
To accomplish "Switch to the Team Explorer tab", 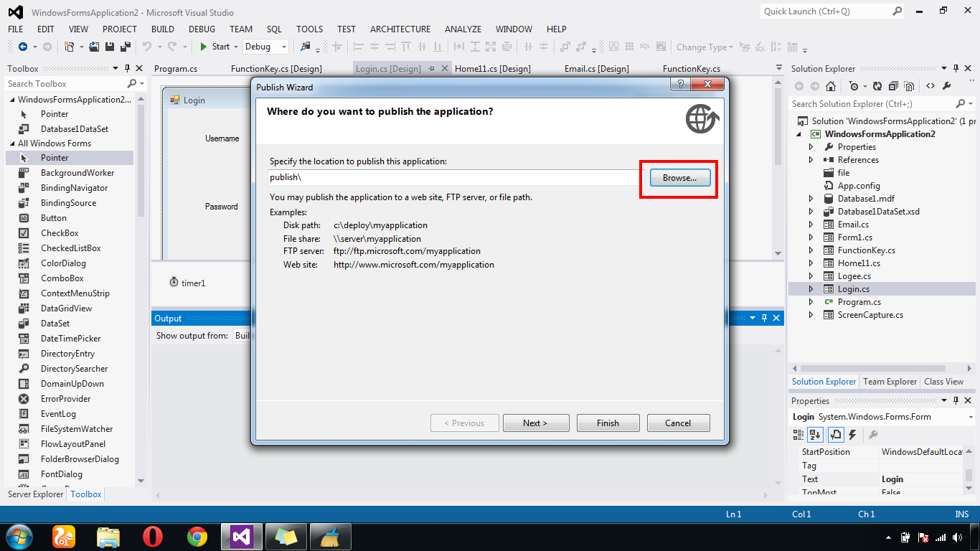I will (890, 382).
